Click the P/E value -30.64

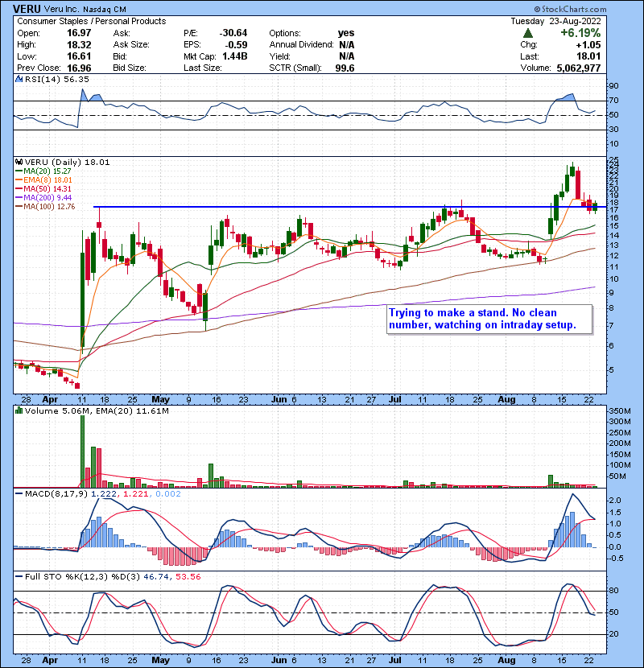233,33
